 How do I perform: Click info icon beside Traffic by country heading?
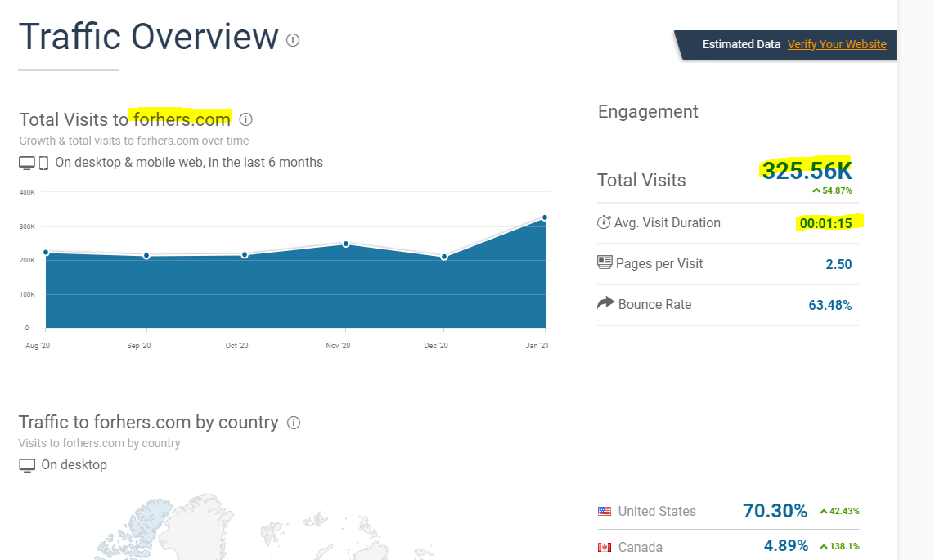click(x=294, y=423)
